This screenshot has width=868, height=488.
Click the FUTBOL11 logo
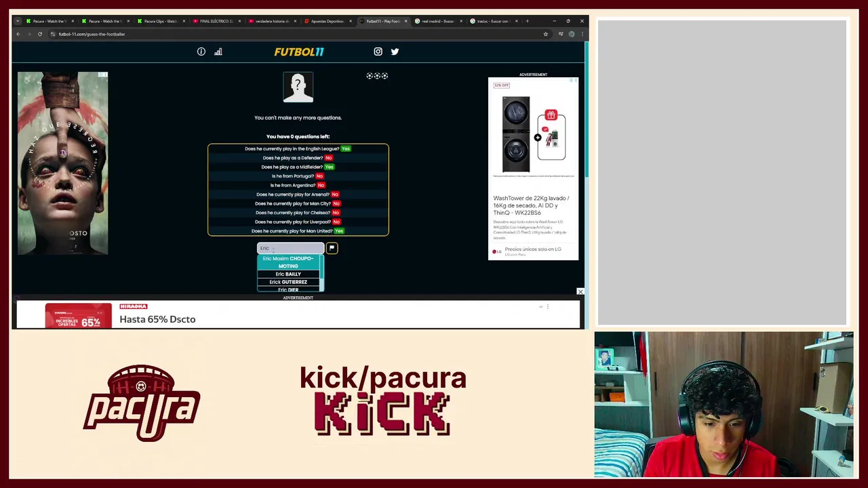[x=298, y=52]
